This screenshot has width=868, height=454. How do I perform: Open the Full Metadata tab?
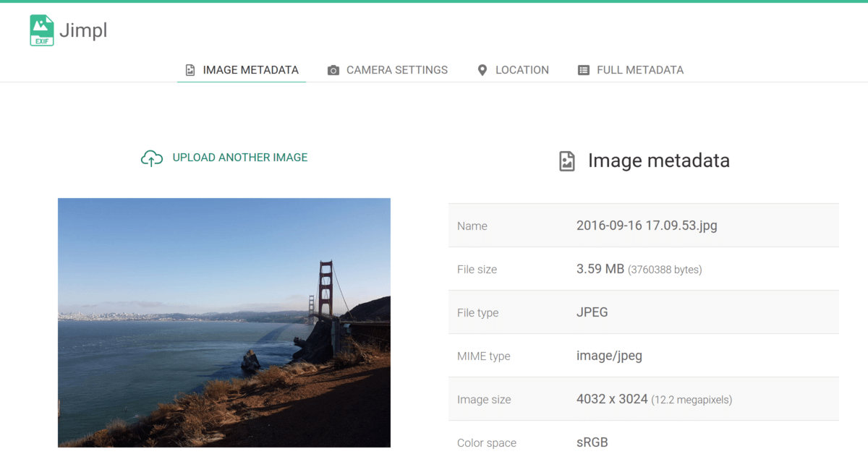tap(639, 70)
